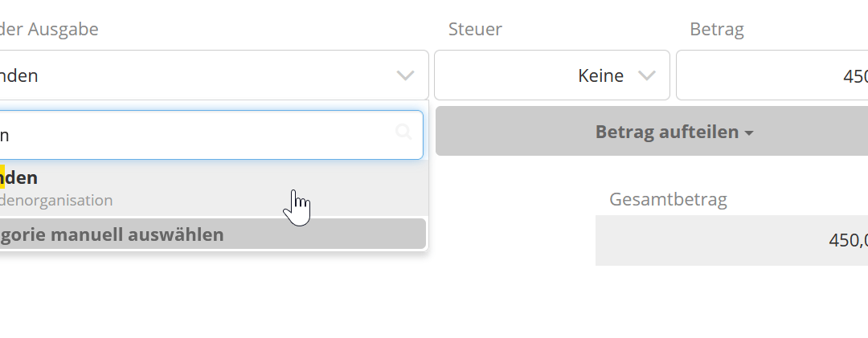Click the search magnifier icon in the category dropdown
868x338 pixels.
[403, 132]
